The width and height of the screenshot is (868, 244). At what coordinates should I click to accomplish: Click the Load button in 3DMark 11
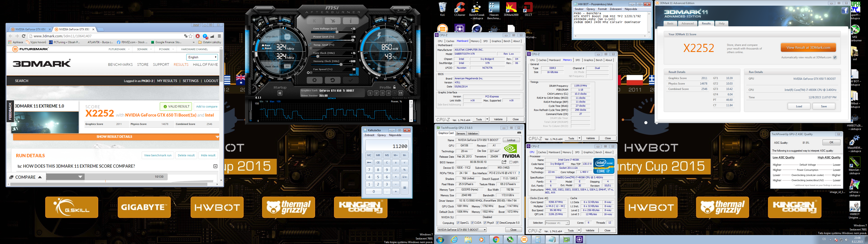click(x=799, y=106)
